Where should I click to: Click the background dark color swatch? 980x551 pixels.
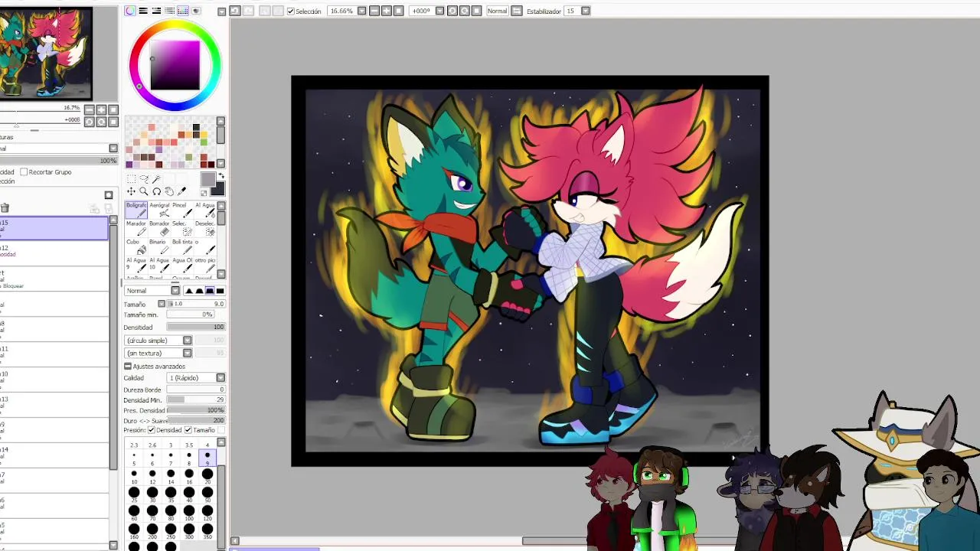coord(219,189)
